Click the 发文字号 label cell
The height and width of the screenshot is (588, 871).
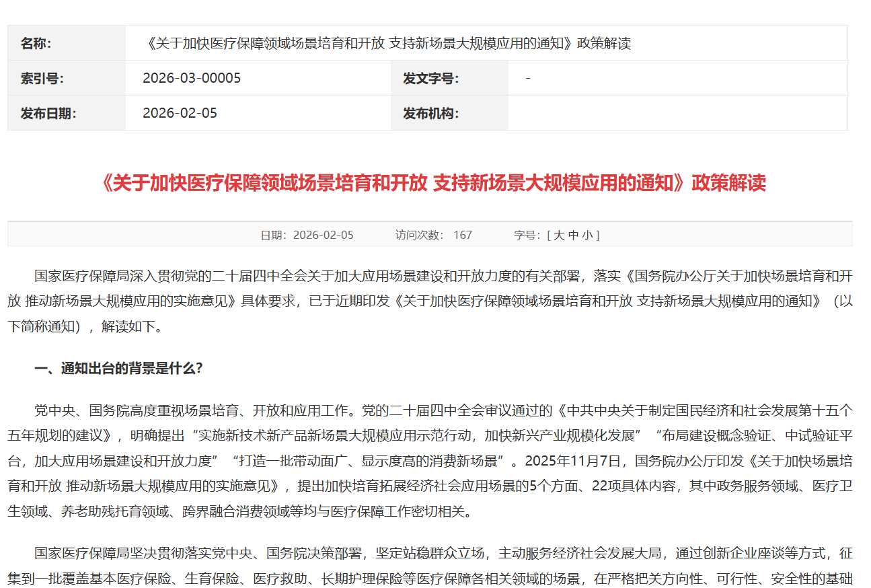pos(449,78)
